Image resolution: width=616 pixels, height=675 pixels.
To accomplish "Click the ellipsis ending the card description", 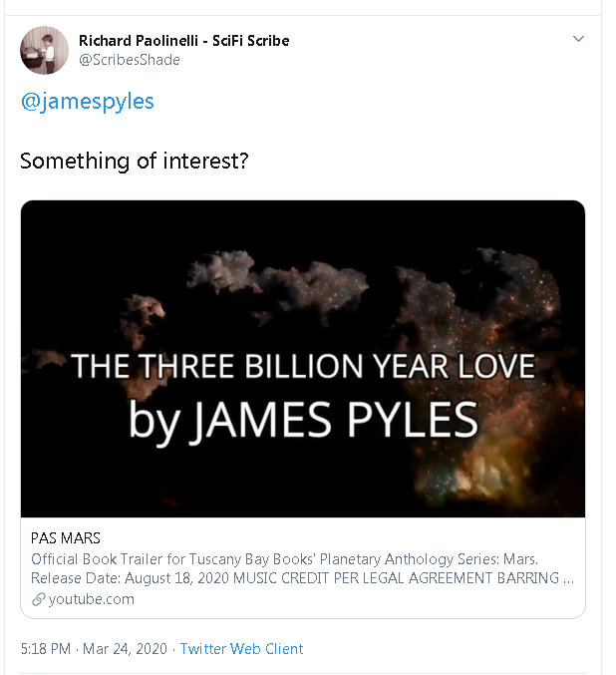I will (568, 578).
